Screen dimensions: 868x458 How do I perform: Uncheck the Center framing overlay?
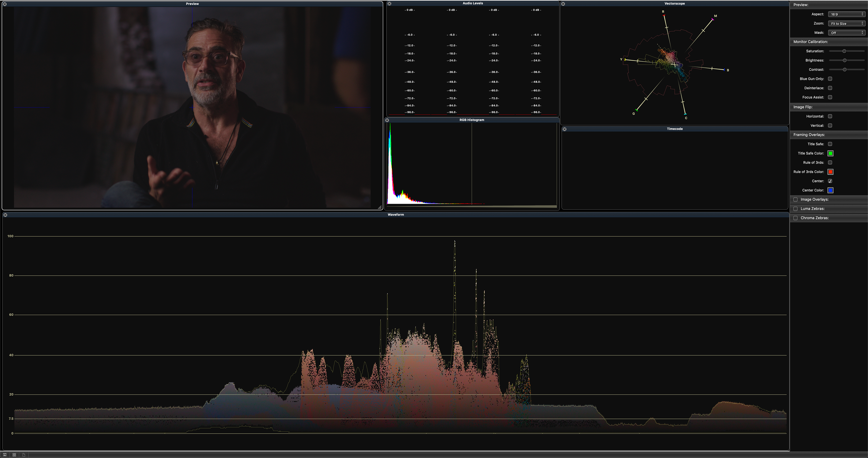830,181
